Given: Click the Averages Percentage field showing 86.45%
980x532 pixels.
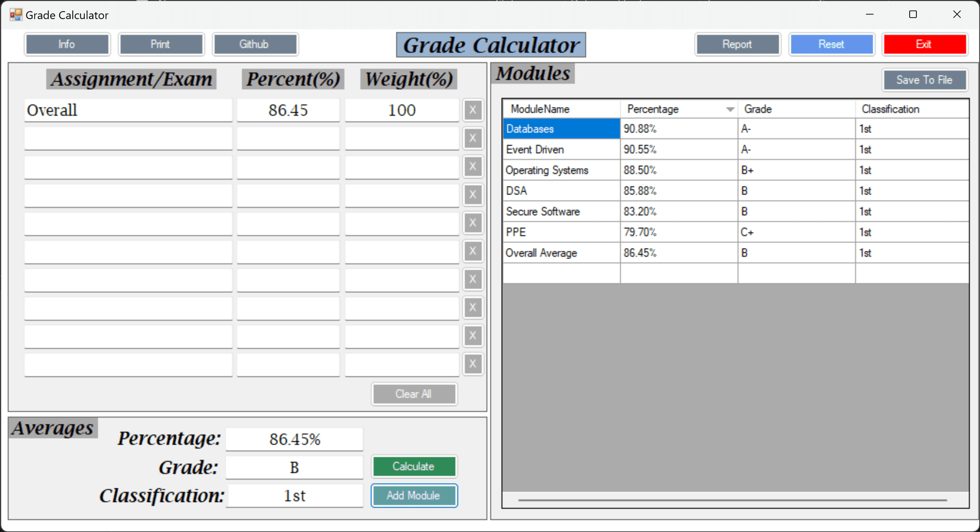Looking at the screenshot, I should [294, 439].
